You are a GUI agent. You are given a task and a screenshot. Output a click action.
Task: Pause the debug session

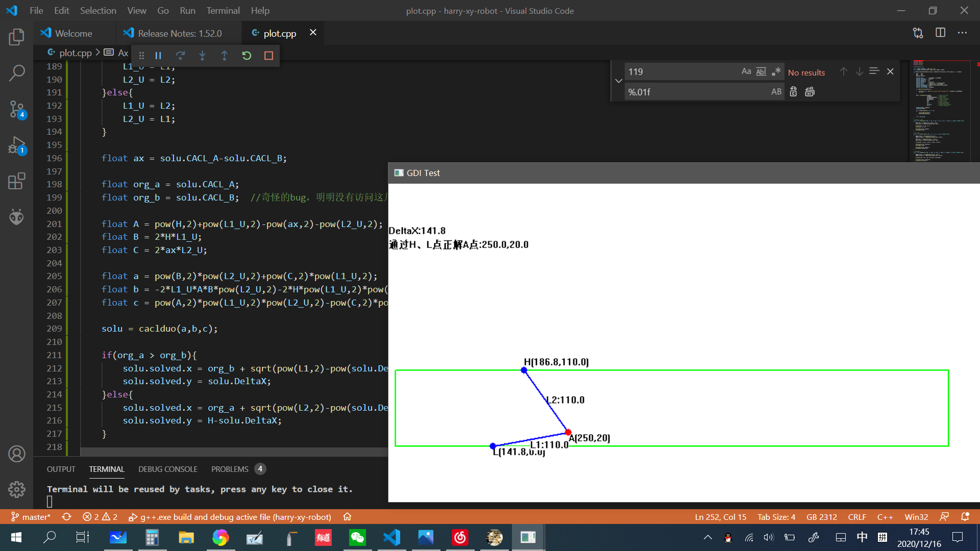click(x=158, y=56)
